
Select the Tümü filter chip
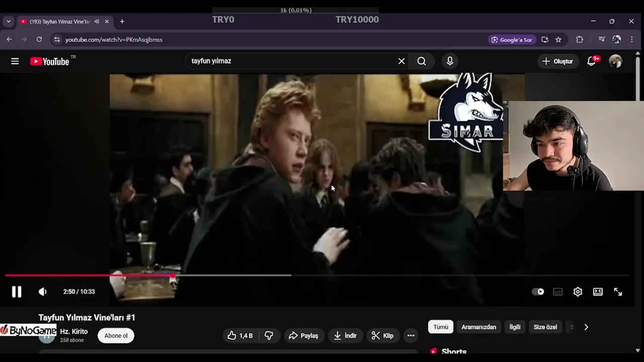(x=441, y=327)
